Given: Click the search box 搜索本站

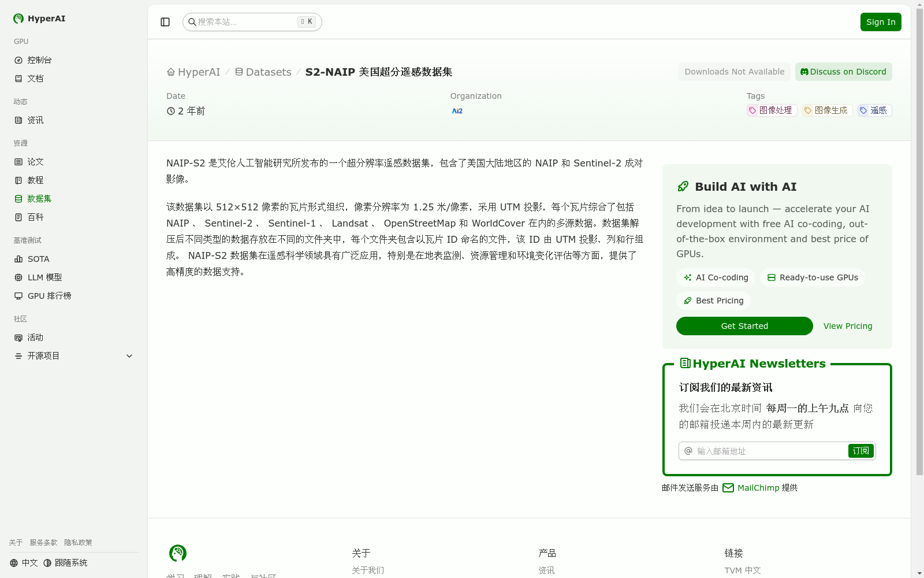Looking at the screenshot, I should click(x=252, y=22).
